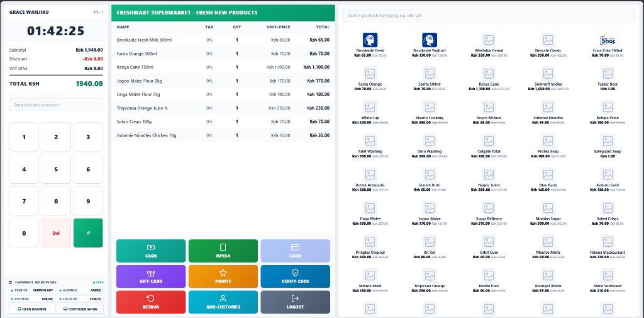Choose the White Cap product image

[x=370, y=108]
